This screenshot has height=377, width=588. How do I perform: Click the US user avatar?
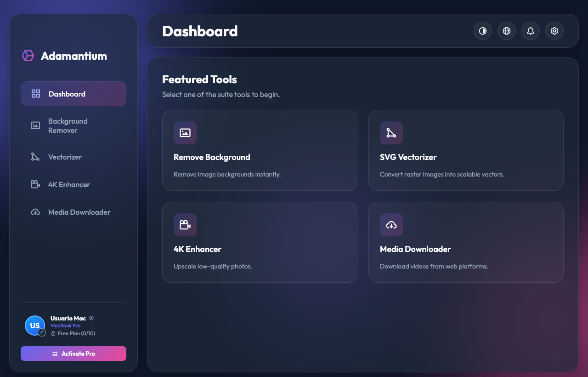tap(35, 326)
